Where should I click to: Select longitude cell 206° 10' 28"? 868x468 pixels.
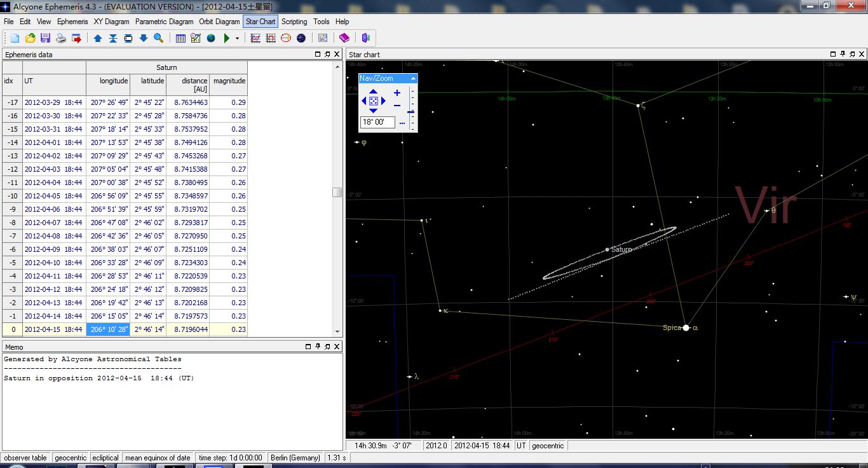(x=108, y=329)
